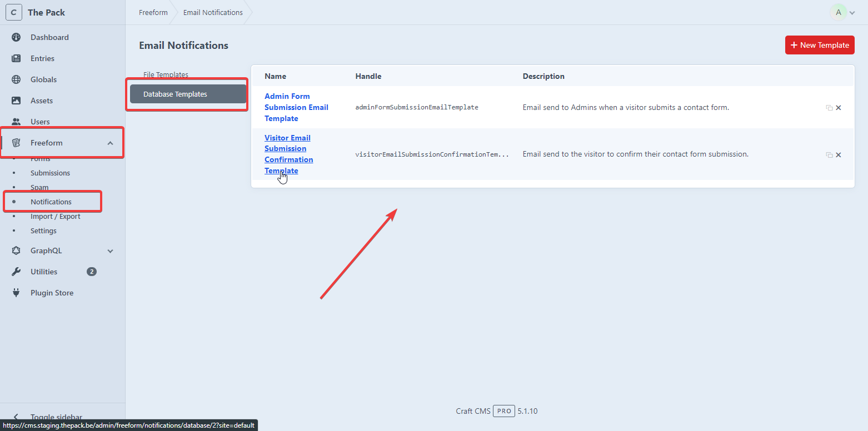
Task: Open the user account dropdown
Action: (x=842, y=12)
